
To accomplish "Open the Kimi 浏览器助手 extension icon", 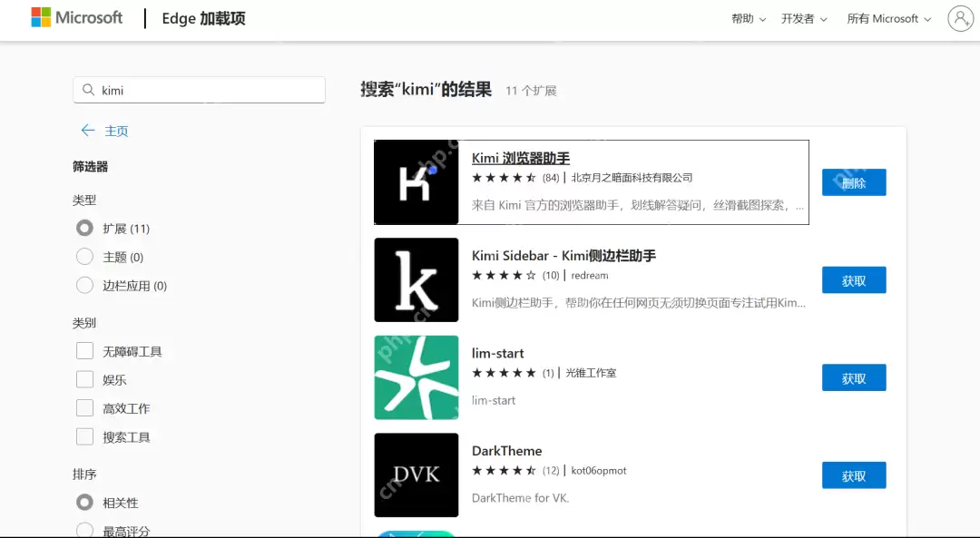I will pyautogui.click(x=416, y=182).
